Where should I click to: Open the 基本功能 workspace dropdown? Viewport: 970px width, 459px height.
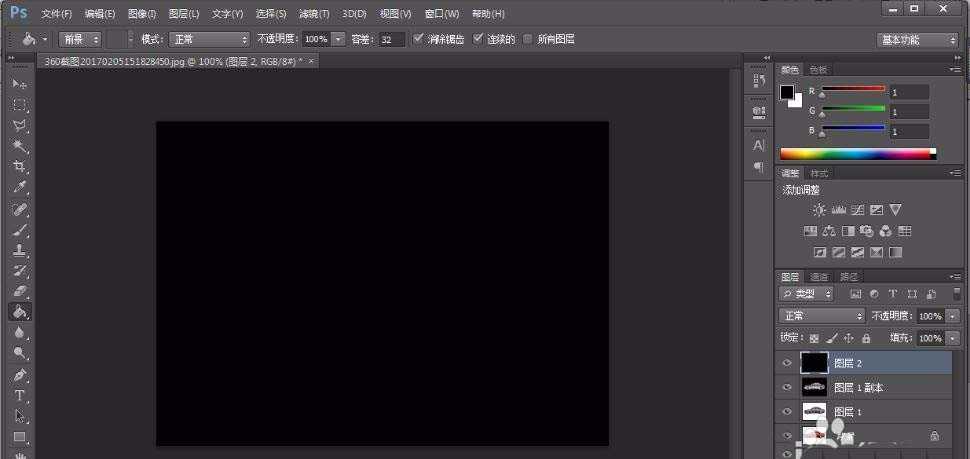click(917, 40)
